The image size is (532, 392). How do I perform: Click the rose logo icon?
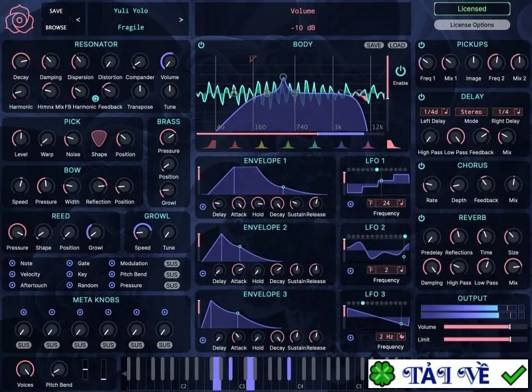coord(19,19)
